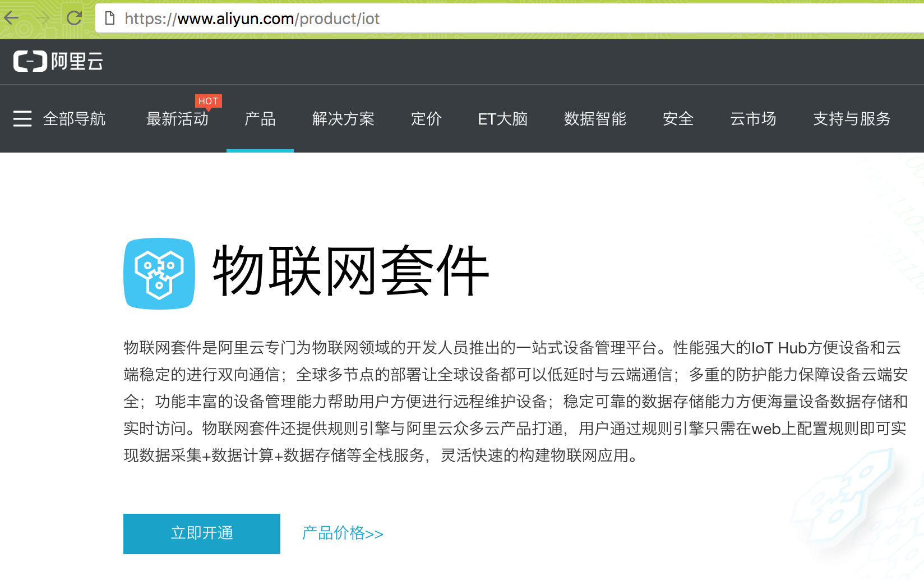Open the 安全 navigation menu
Image resolution: width=924 pixels, height=580 pixels.
pos(678,119)
